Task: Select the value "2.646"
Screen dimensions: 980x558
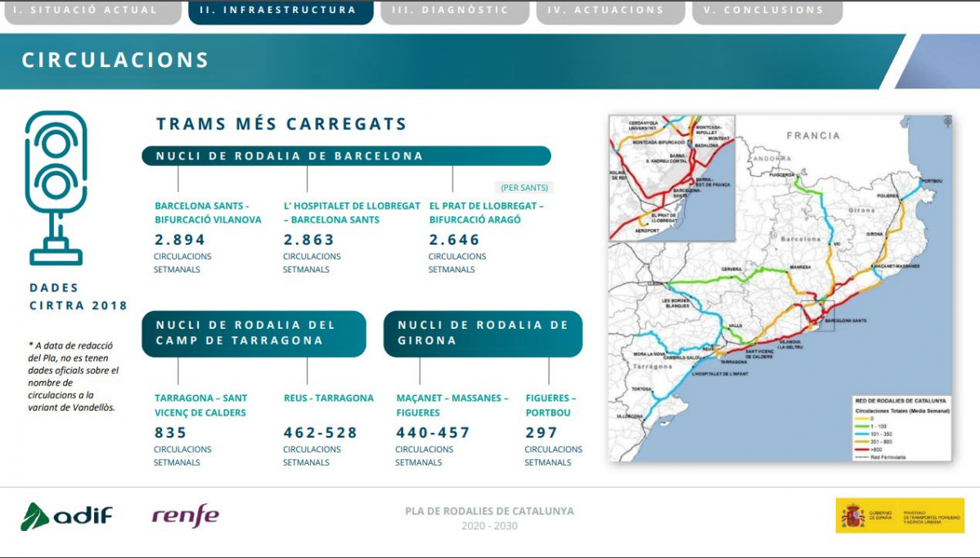Action: coord(454,240)
